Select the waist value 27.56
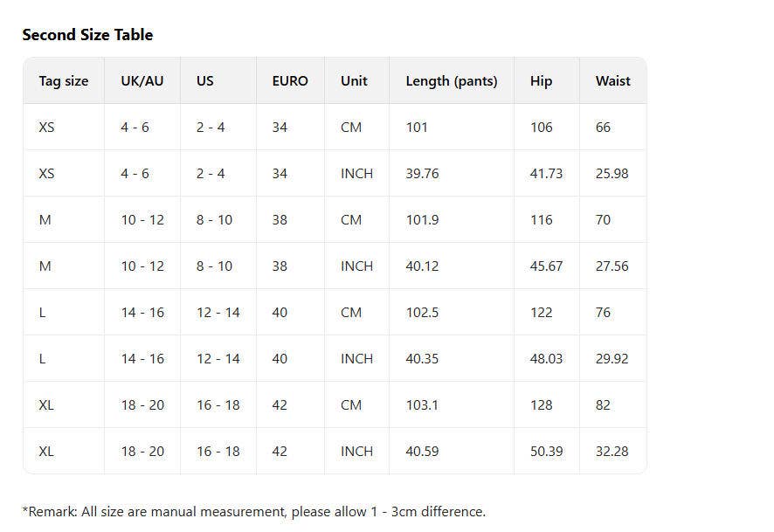The image size is (774, 532). click(x=612, y=266)
